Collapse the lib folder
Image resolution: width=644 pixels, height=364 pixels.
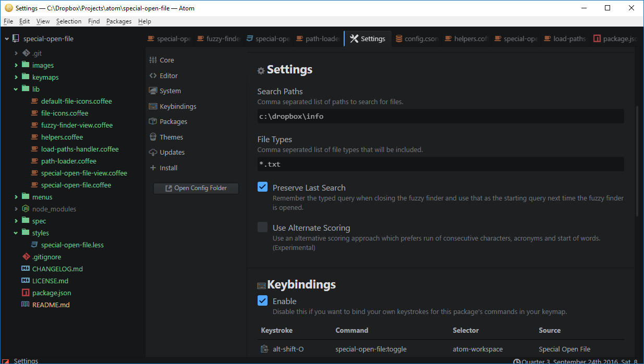(x=16, y=89)
